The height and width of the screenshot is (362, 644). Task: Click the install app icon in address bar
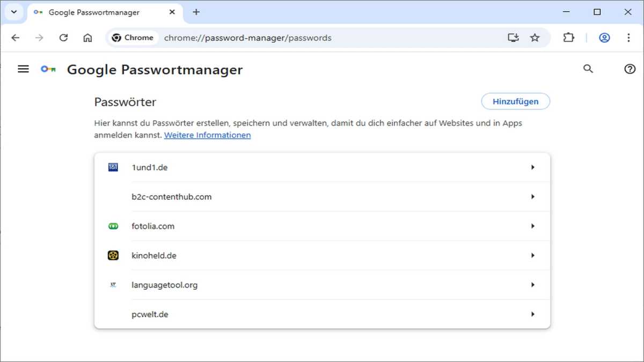[513, 38]
